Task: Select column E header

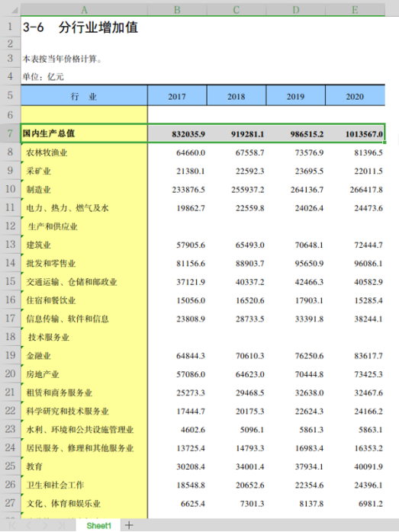Action: click(356, 10)
